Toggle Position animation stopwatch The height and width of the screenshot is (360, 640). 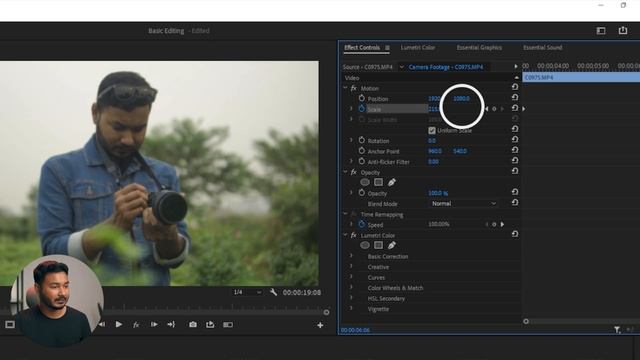pos(362,98)
